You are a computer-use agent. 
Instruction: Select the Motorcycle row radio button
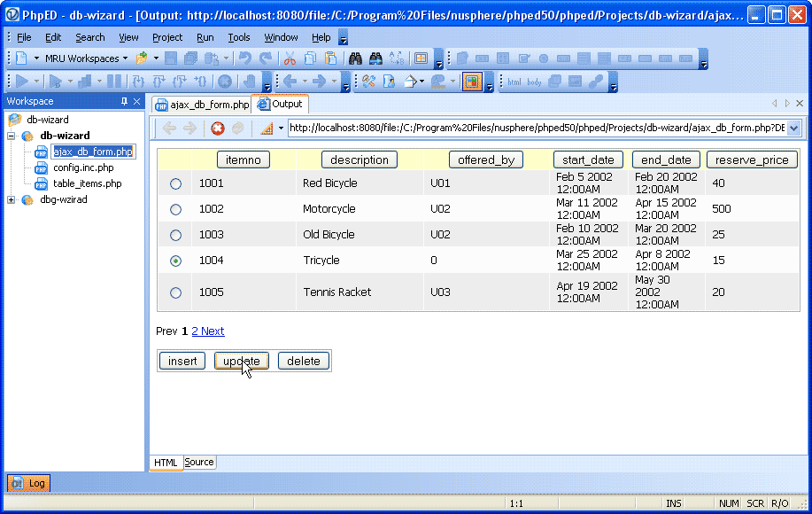(x=174, y=208)
